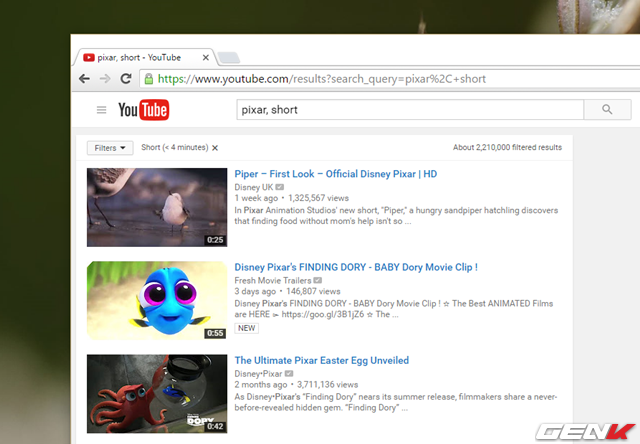Open the YouTube hamburger guide menu
The image size is (640, 444).
[101, 110]
